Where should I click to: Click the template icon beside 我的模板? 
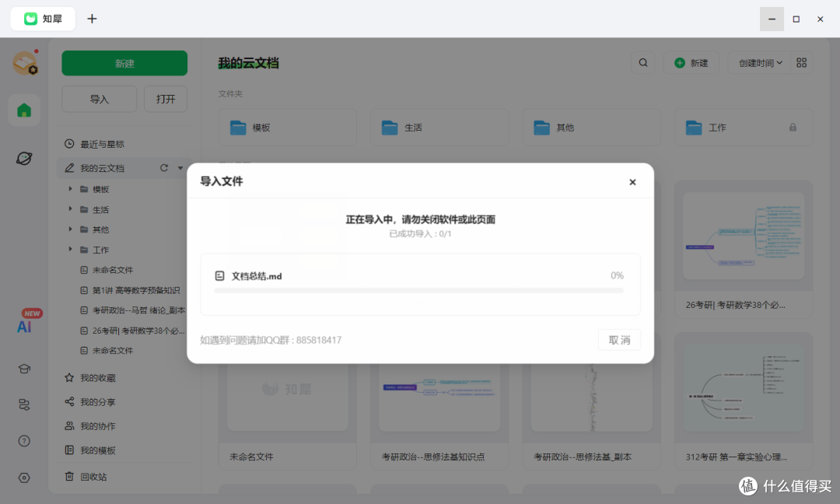69,450
